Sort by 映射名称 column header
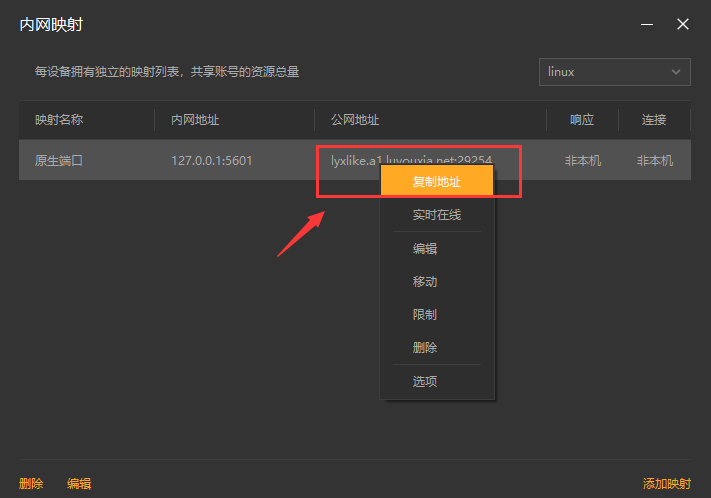The height and width of the screenshot is (498, 711). 59,120
